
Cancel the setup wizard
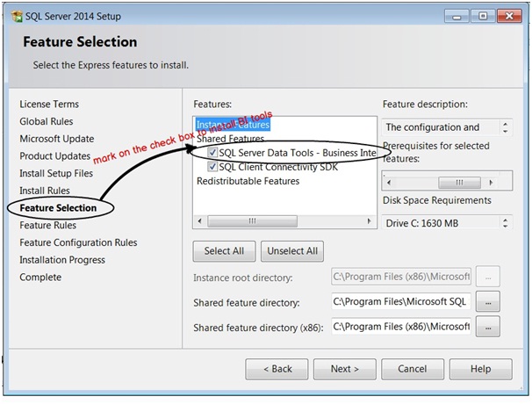(x=413, y=369)
